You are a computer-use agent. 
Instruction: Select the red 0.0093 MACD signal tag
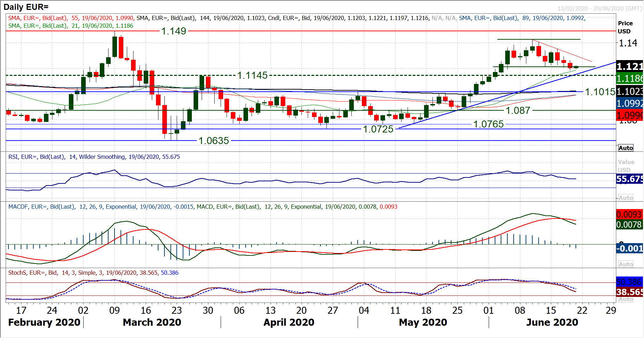coord(630,214)
